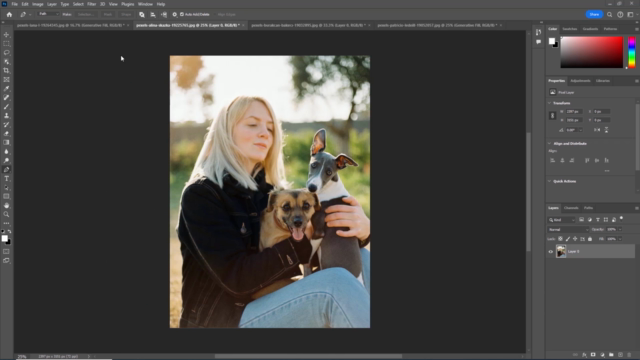This screenshot has width=640, height=360.
Task: Select the Object Selection tool
Action: coord(7,62)
